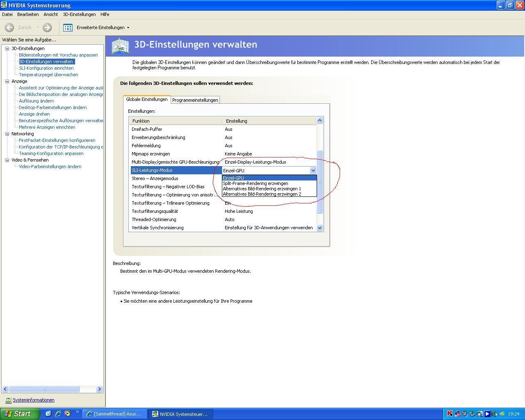Open the SLI-Leistungs-Modus dropdown arrow

tap(313, 171)
